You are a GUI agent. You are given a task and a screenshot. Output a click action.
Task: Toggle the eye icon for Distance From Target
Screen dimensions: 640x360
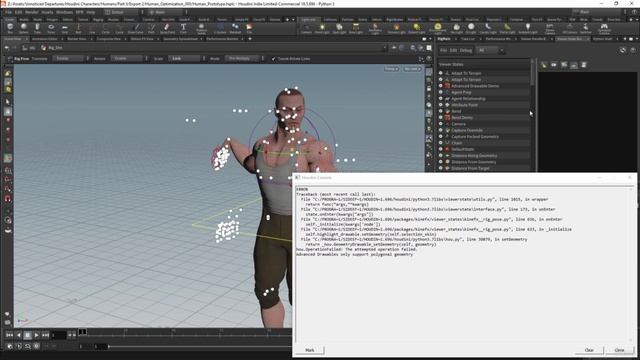coord(440,168)
